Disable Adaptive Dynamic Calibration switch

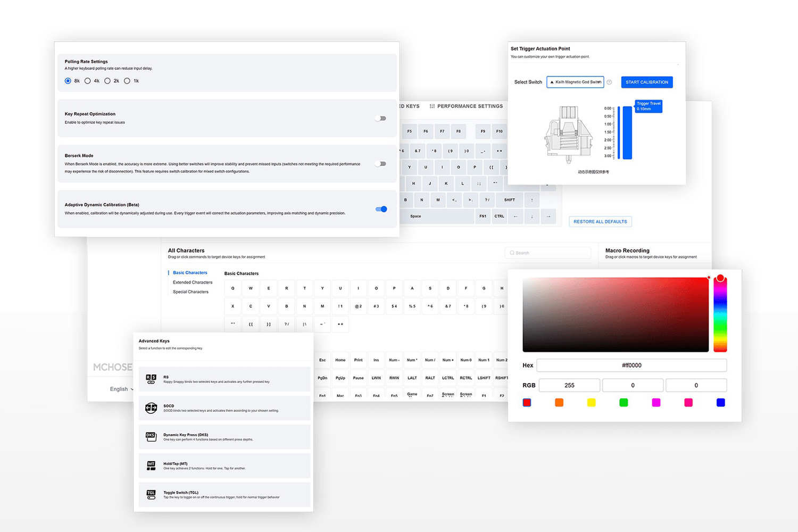381,209
